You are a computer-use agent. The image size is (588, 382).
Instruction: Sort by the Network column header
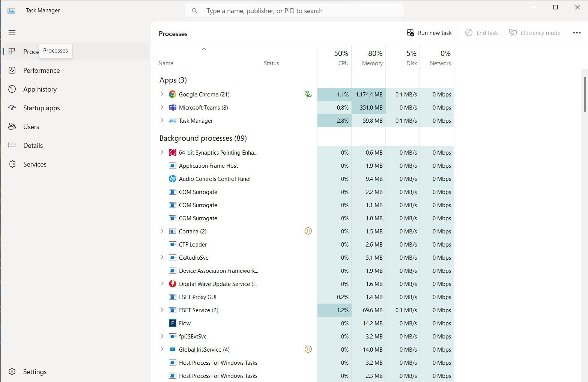coord(437,57)
